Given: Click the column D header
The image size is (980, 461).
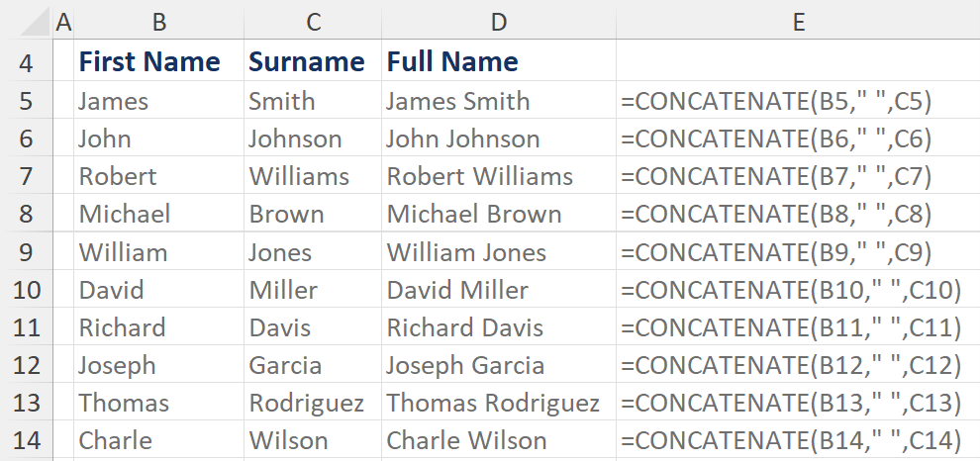Looking at the screenshot, I should tap(498, 21).
